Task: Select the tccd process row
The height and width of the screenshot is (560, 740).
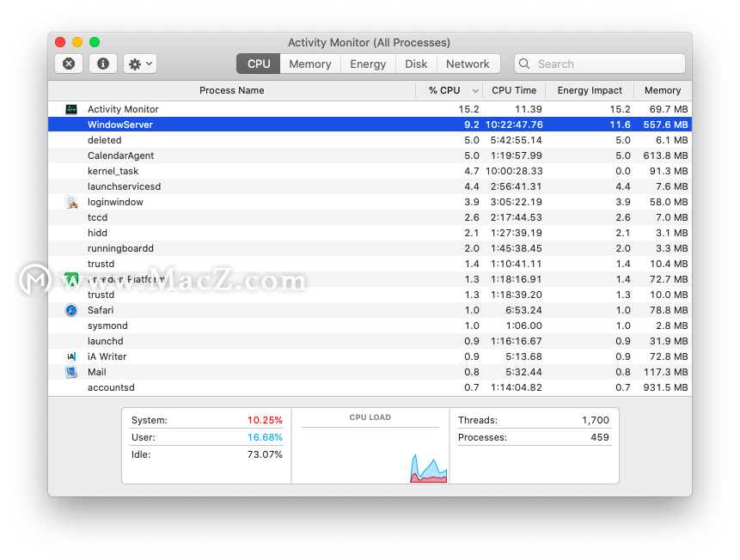Action: point(370,217)
